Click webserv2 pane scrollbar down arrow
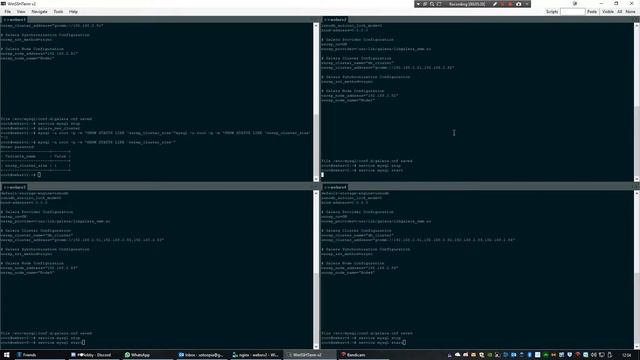Screen dimensions: 640x360 point(637,179)
